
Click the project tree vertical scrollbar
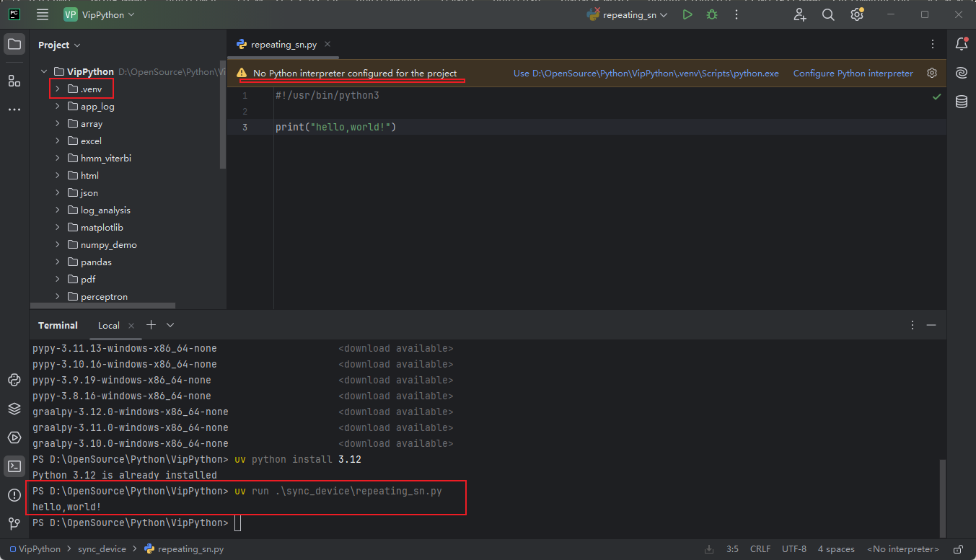click(x=223, y=115)
